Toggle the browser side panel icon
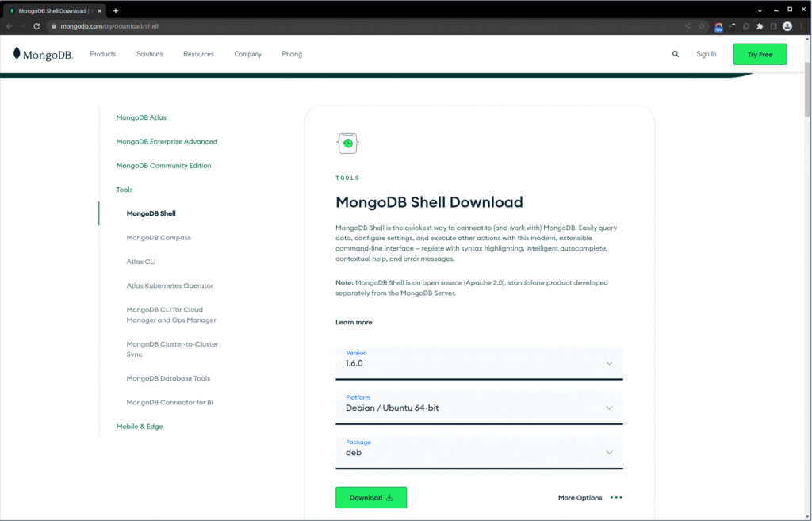 tap(773, 26)
